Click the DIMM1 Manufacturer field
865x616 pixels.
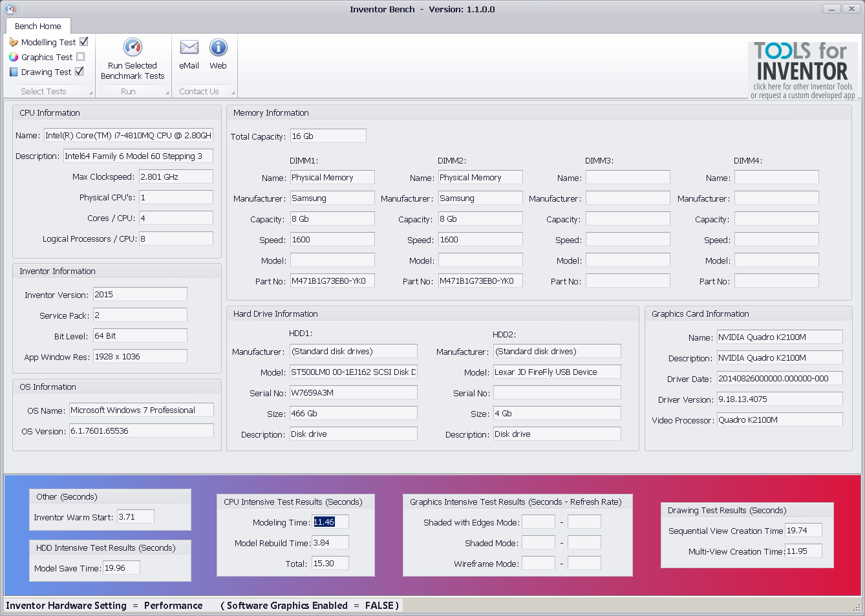click(332, 198)
